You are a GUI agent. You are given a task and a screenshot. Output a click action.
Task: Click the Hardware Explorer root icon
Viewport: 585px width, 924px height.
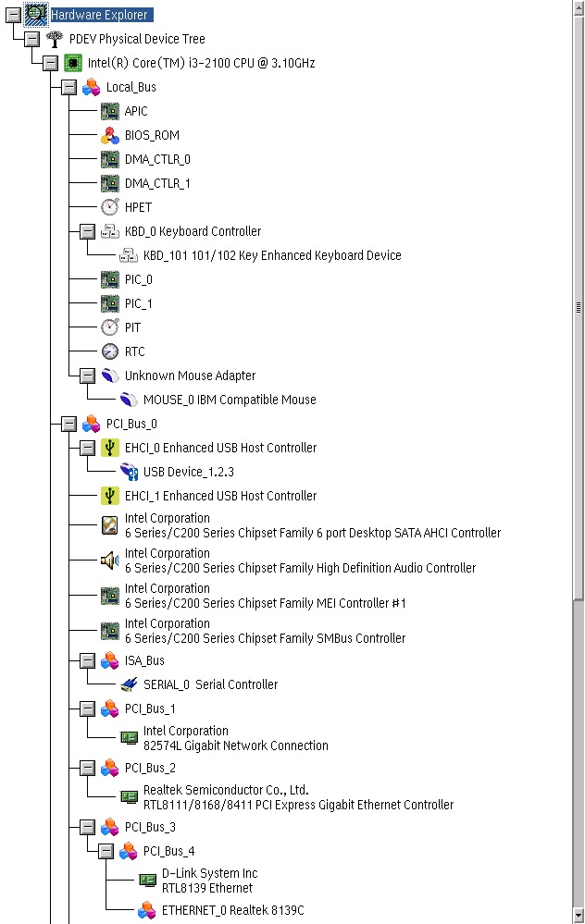(x=36, y=14)
